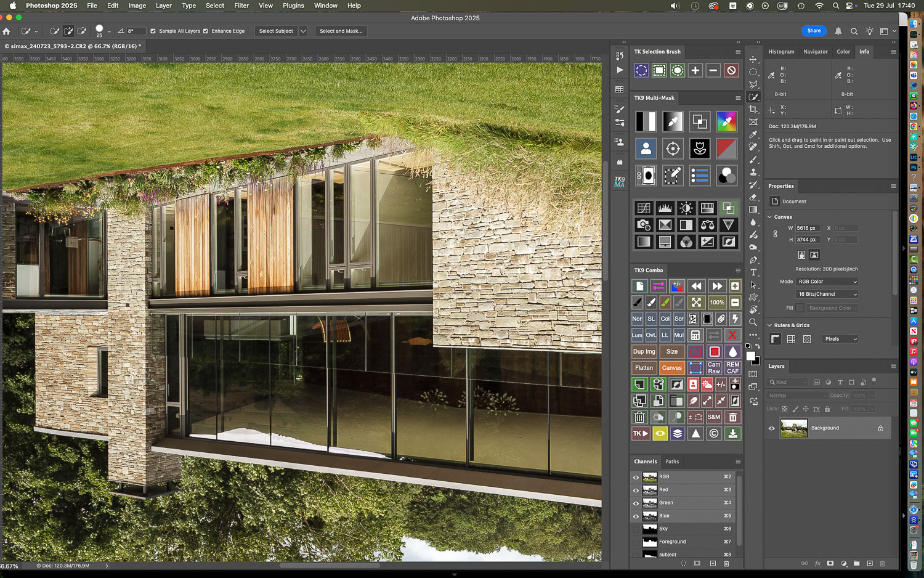Viewport: 924px width, 578px height.
Task: Select the Type tool
Action: click(753, 272)
